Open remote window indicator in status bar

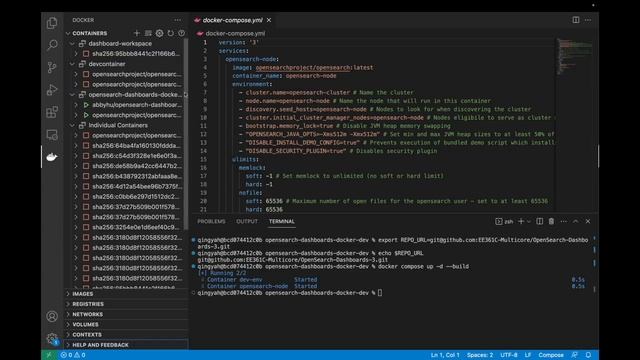click(49, 355)
